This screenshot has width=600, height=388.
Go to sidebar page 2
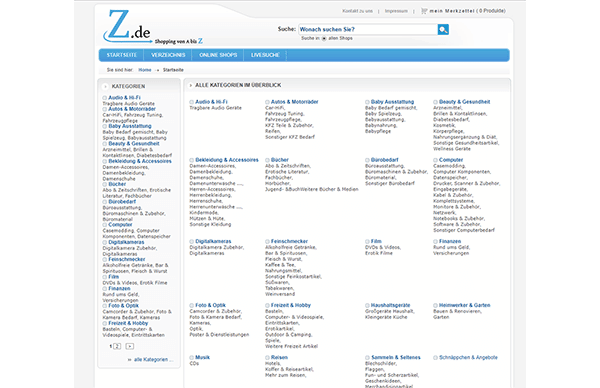(117, 346)
